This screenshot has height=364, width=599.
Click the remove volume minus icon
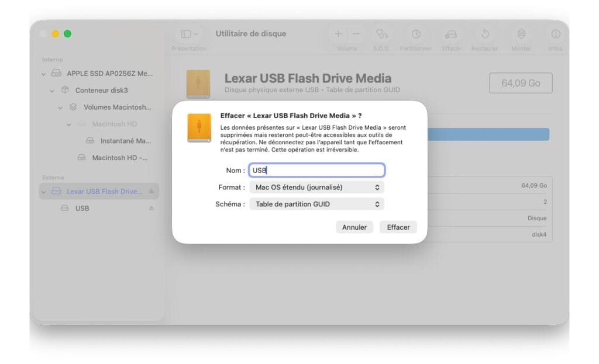[x=356, y=34]
